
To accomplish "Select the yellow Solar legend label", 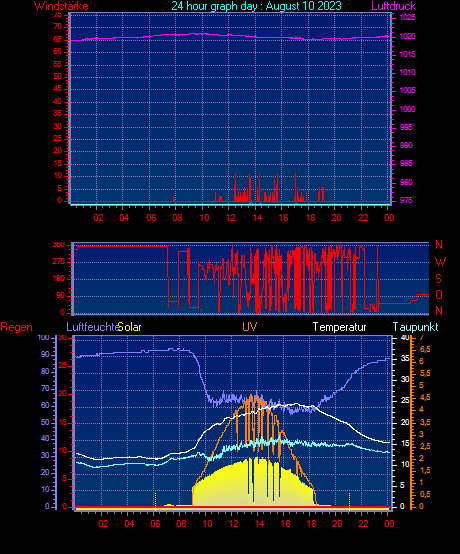I will (130, 327).
